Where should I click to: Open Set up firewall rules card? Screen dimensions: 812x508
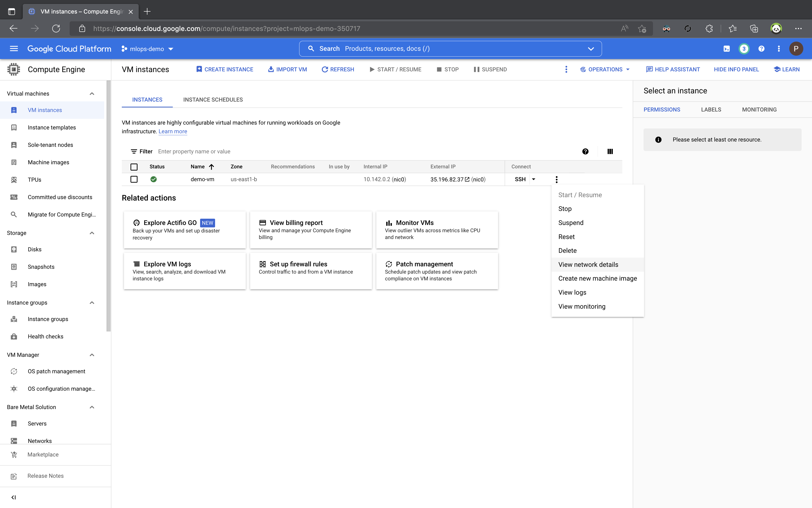(x=311, y=271)
